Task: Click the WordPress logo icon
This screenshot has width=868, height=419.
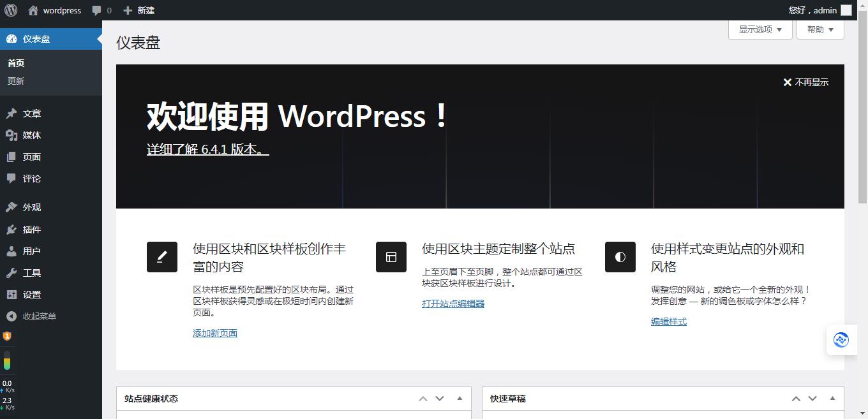Action: tap(10, 10)
